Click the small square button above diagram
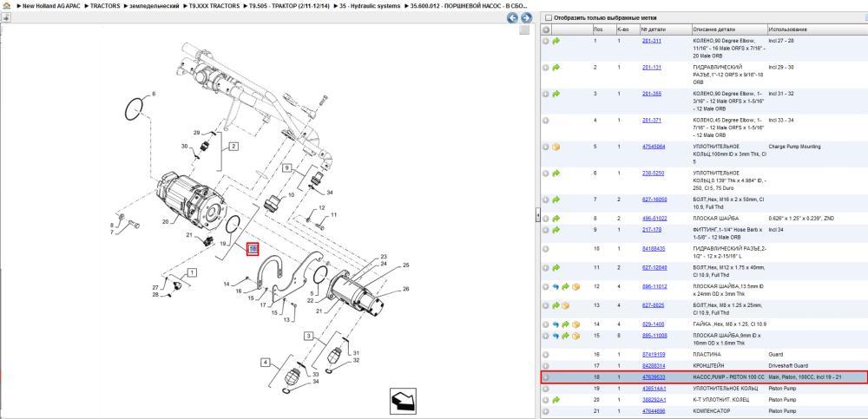868x419 pixels. 523,30
